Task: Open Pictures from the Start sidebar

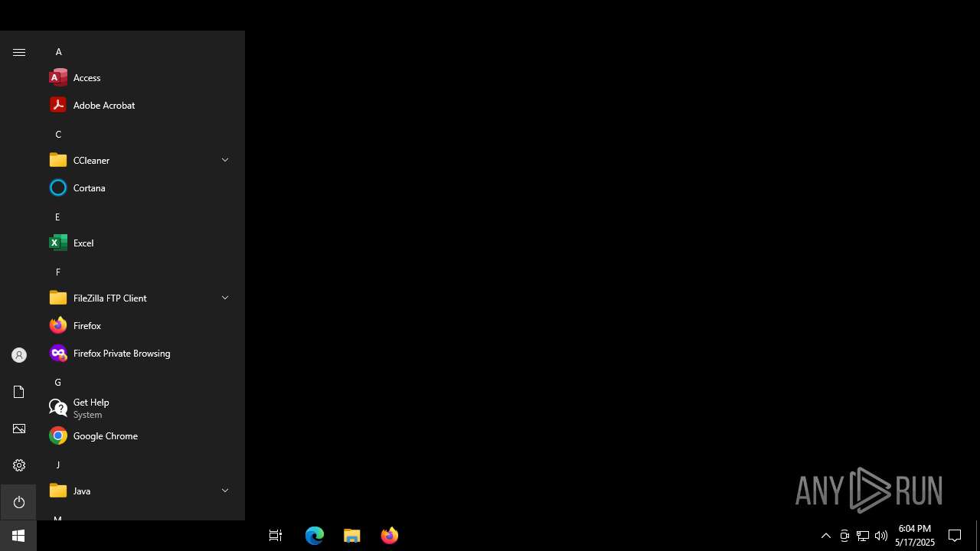Action: pyautogui.click(x=19, y=429)
